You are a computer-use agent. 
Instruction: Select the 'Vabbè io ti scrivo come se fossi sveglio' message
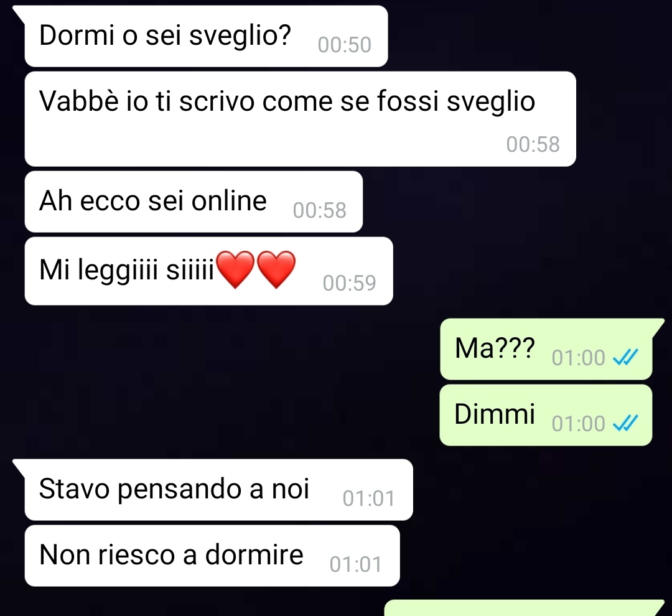point(300,119)
